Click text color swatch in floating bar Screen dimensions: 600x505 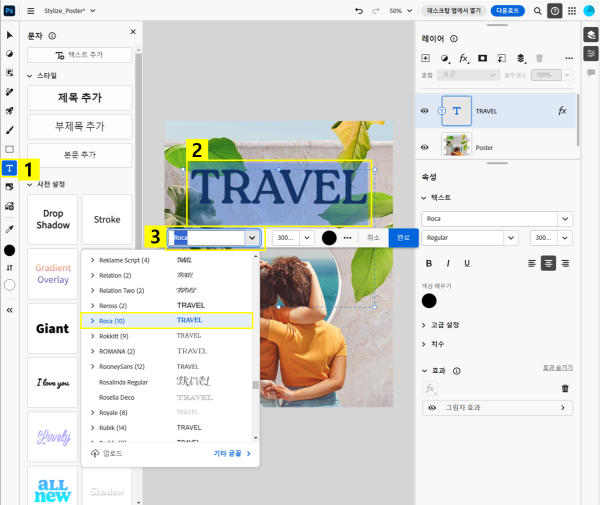pos(329,238)
